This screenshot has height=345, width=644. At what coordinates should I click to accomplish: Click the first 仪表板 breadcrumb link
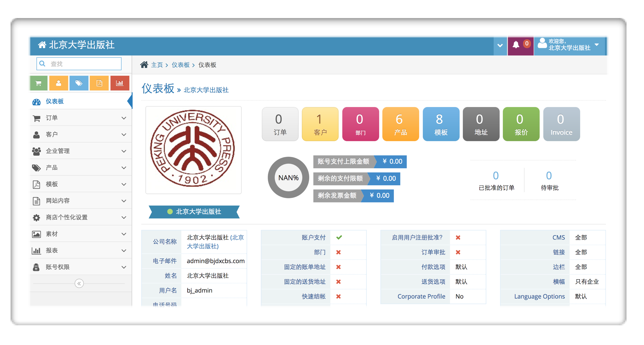click(181, 65)
